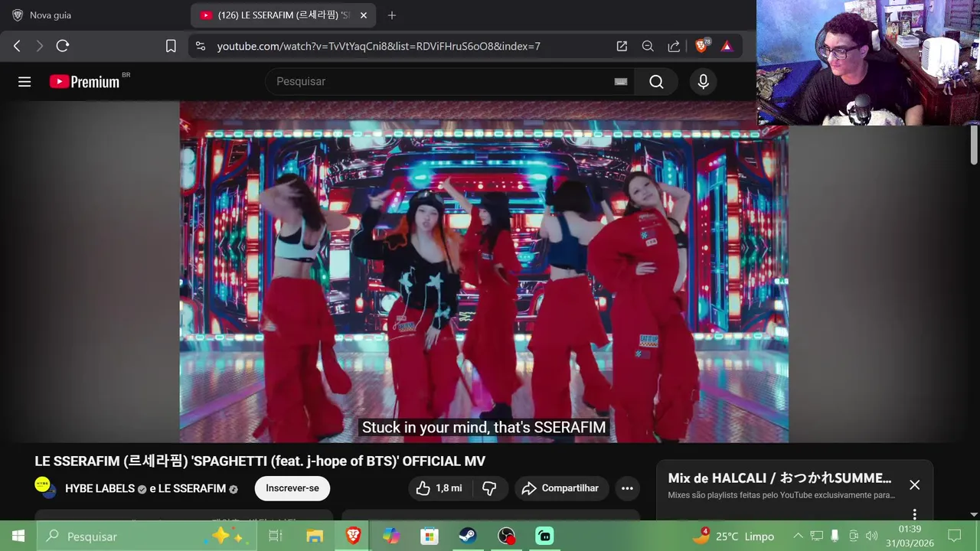
Task: Open the volume control in system tray
Action: [871, 536]
